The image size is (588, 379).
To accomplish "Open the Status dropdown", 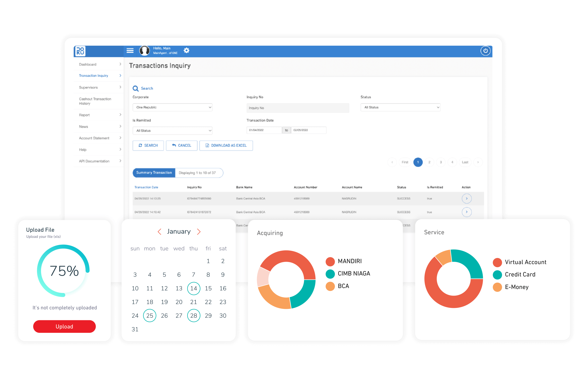I will [x=400, y=107].
